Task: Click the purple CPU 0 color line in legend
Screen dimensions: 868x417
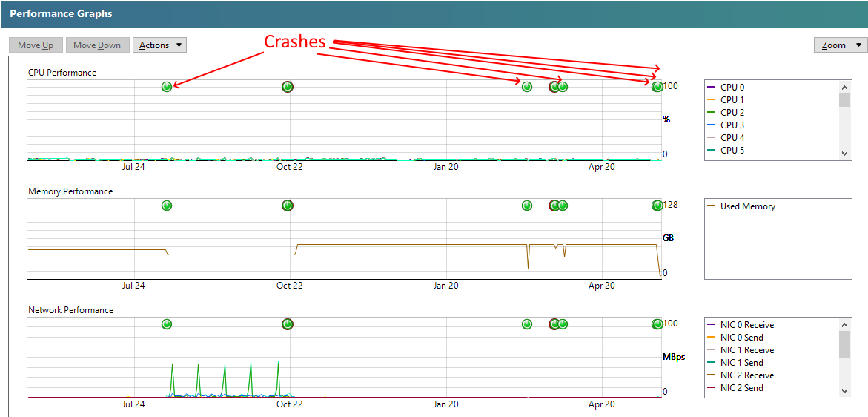Action: tap(712, 87)
